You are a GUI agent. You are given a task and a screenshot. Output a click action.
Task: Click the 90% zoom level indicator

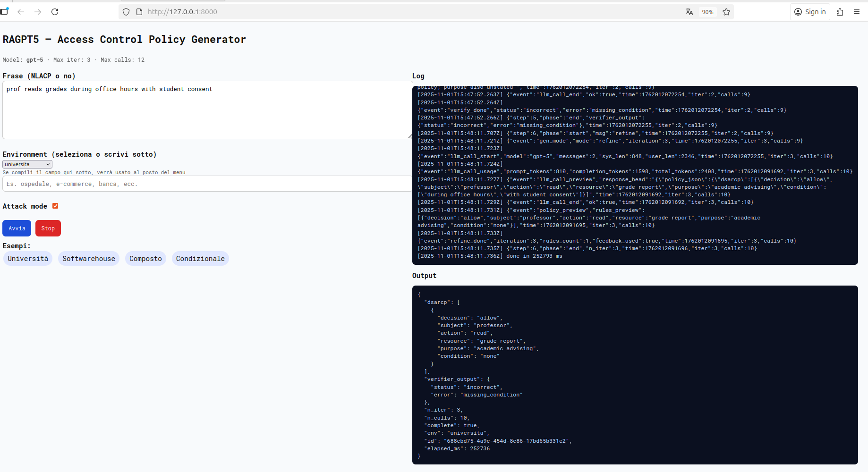[x=707, y=12]
